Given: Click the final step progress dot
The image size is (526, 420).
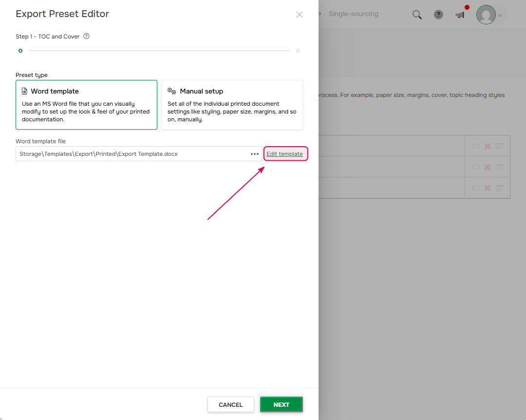Looking at the screenshot, I should pos(298,51).
